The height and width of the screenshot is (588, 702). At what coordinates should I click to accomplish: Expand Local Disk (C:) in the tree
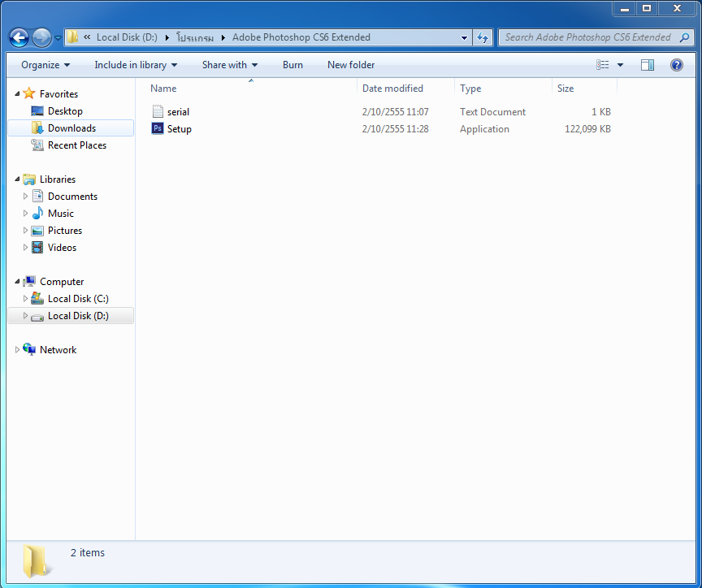coord(25,298)
